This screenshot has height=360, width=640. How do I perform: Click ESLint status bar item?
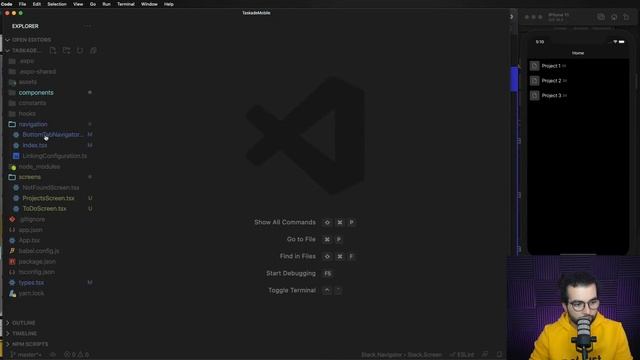[x=462, y=355]
